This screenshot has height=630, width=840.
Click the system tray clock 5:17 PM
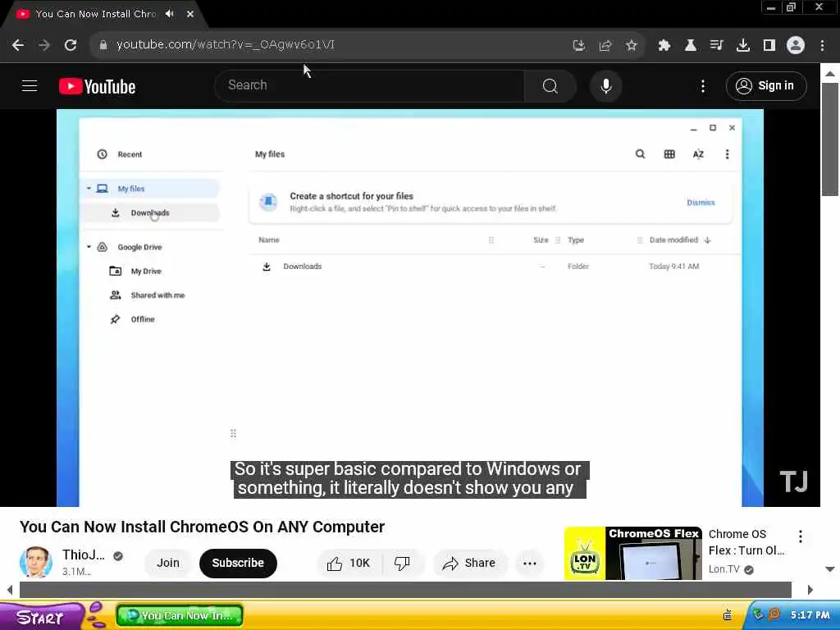pyautogui.click(x=810, y=615)
